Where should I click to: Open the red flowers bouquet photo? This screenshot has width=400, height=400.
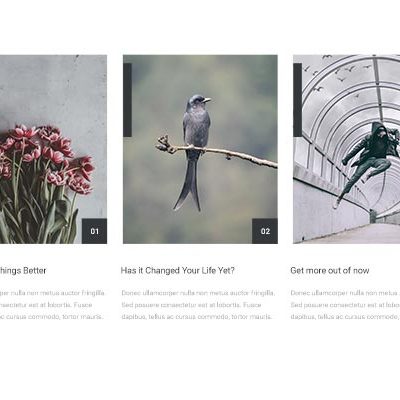pyautogui.click(x=53, y=149)
